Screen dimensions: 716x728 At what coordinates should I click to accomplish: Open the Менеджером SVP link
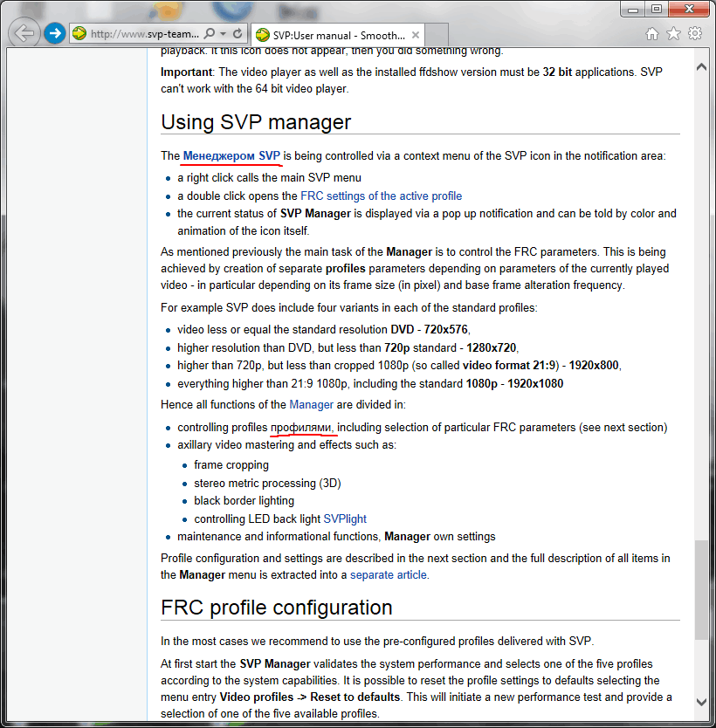(x=231, y=156)
